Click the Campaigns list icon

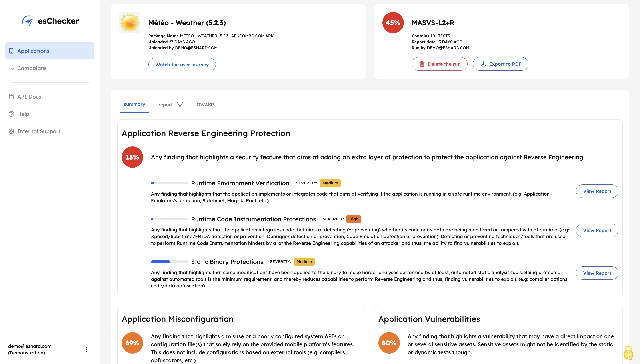coord(11,68)
